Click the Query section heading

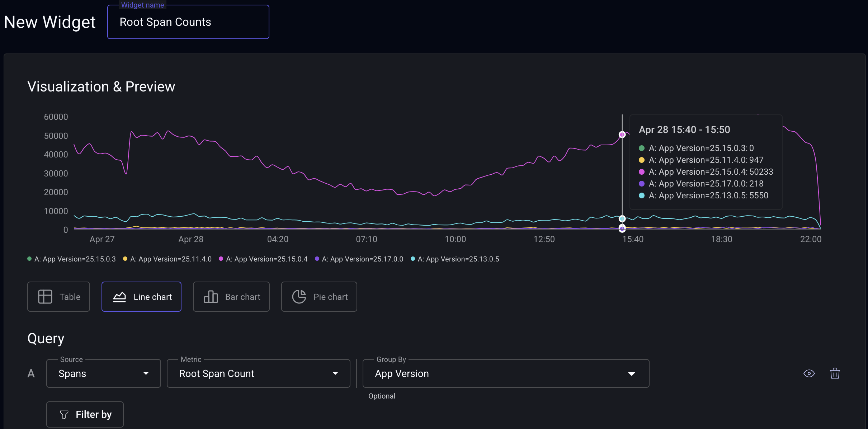point(46,339)
